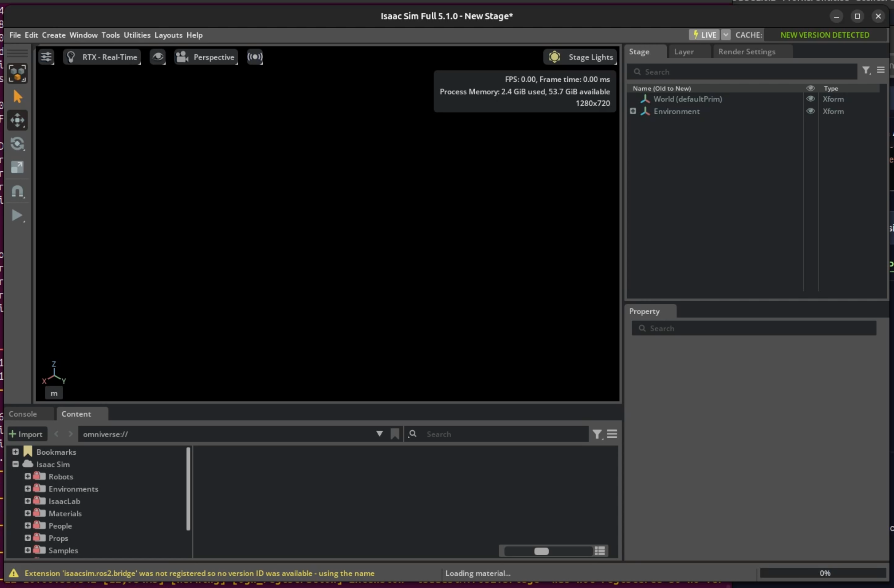Expand the Environment prim in the Stage tree
Screen dimensions: 894x588
(x=633, y=111)
